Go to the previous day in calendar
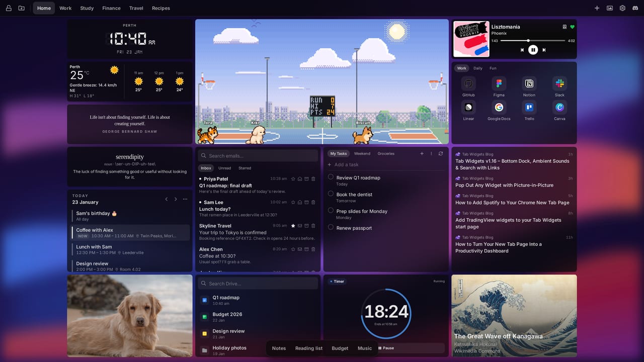Screen dimensions: 644x362 (167, 199)
